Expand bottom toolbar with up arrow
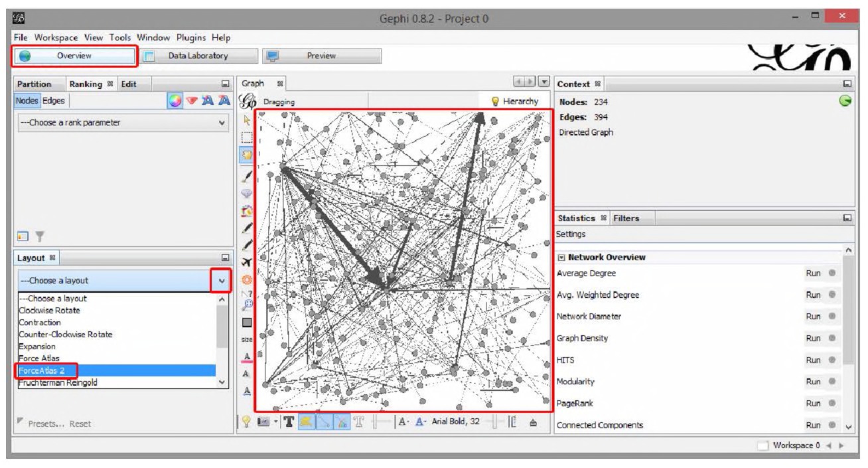The height and width of the screenshot is (468, 868). pyautogui.click(x=532, y=423)
